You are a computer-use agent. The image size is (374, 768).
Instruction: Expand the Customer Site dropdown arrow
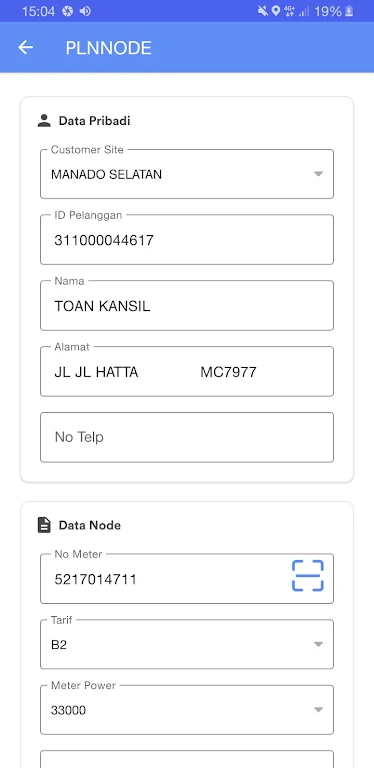pyautogui.click(x=318, y=174)
